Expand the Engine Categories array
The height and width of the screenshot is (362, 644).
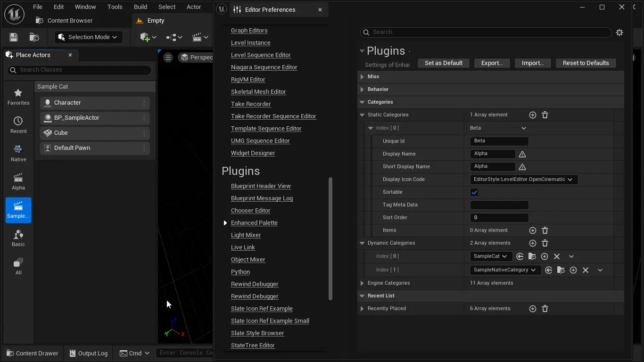pos(362,283)
